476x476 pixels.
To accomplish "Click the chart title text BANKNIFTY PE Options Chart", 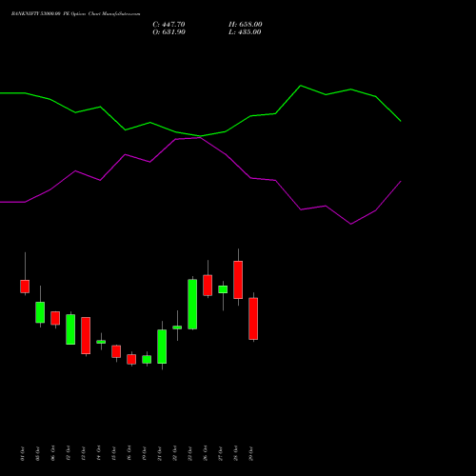I will pos(75,13).
